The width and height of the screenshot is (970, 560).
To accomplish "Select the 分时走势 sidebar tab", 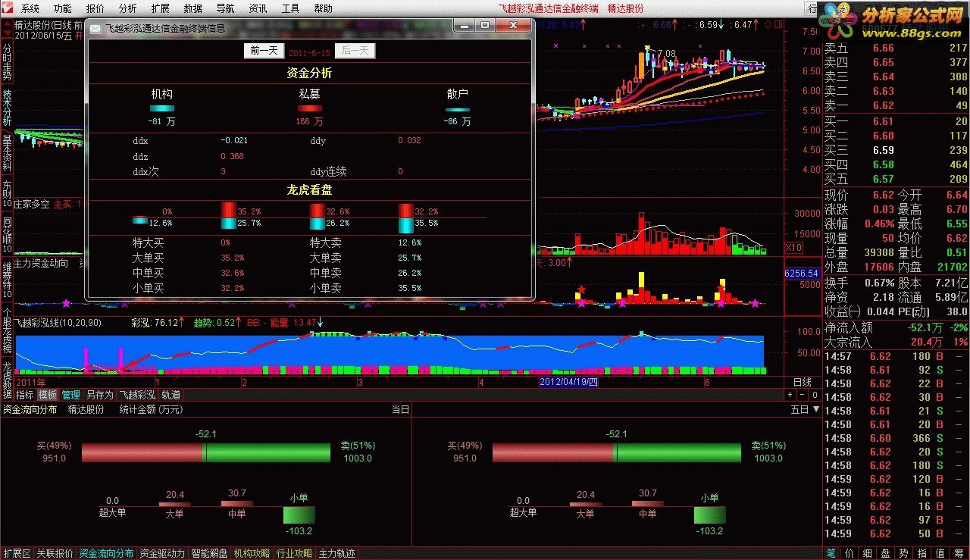I will [7, 61].
